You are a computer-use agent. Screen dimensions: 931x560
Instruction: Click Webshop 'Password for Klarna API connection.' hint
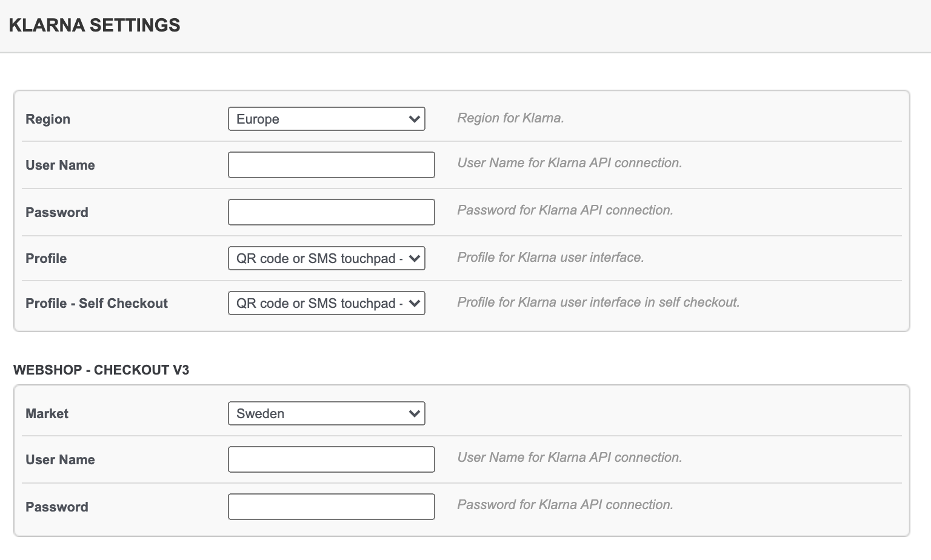565,505
